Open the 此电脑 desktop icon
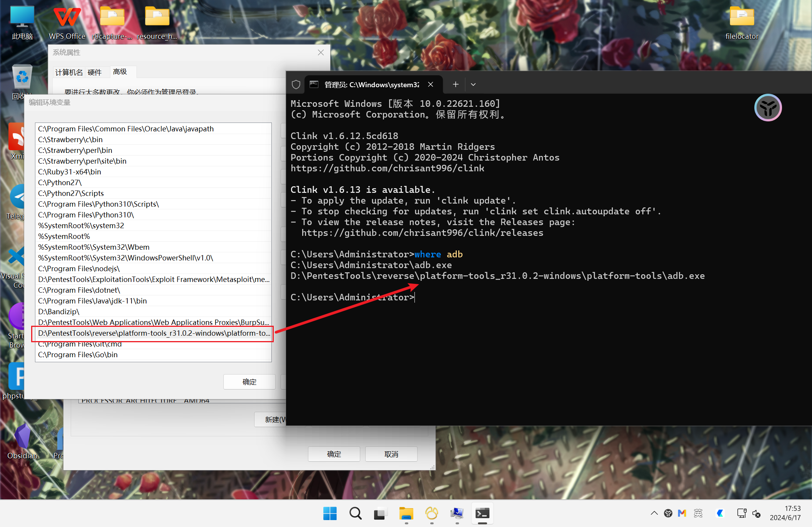This screenshot has width=812, height=527. (22, 22)
